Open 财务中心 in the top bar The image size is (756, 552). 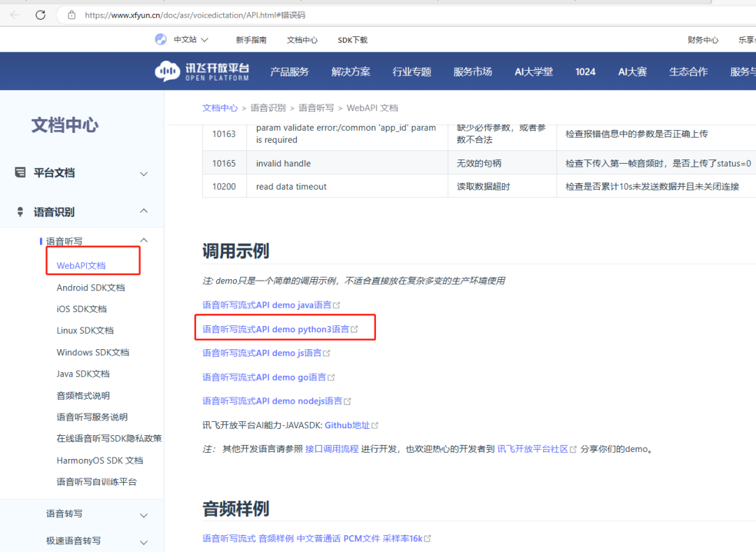tap(703, 40)
